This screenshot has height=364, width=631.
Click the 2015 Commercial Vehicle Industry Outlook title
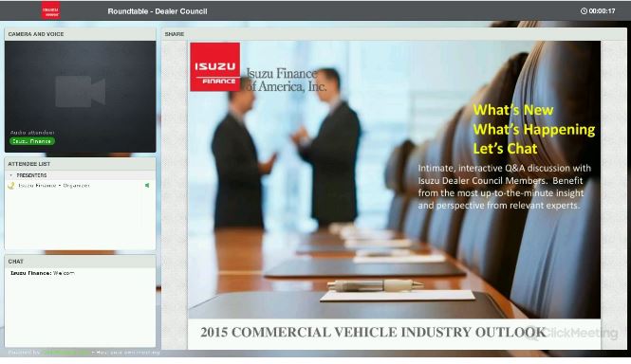click(x=373, y=332)
